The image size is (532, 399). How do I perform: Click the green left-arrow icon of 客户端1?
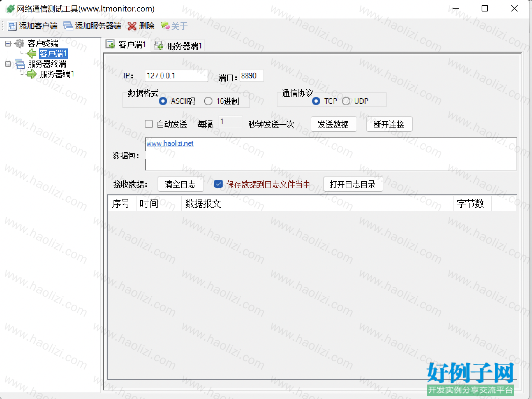coord(32,53)
